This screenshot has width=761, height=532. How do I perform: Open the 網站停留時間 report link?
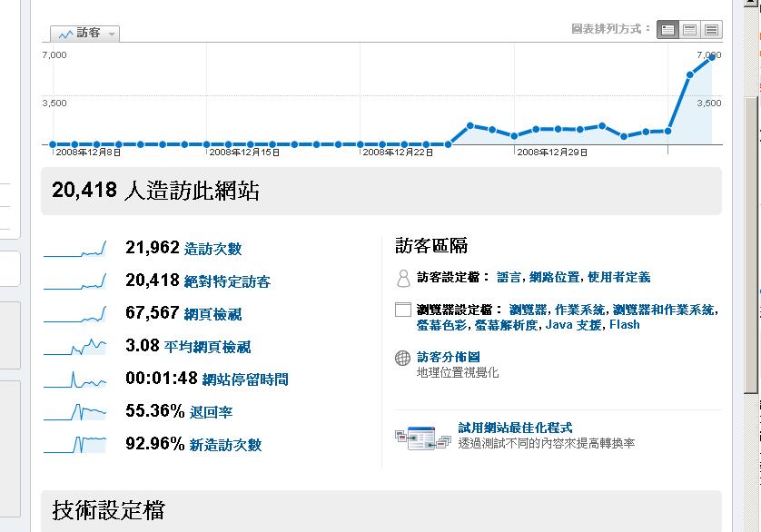(x=245, y=379)
